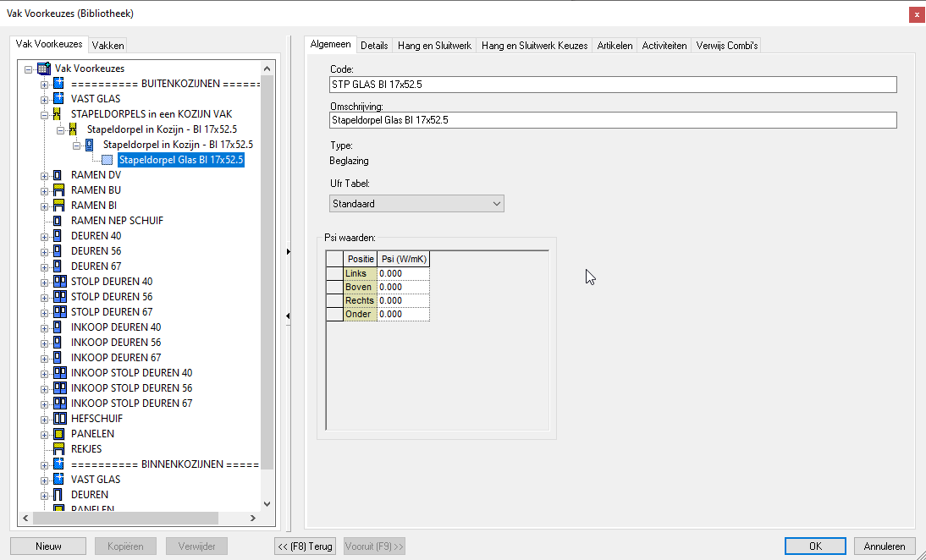Collapse STAPELDORPELS in een KOZIJN VAK node

(x=45, y=114)
